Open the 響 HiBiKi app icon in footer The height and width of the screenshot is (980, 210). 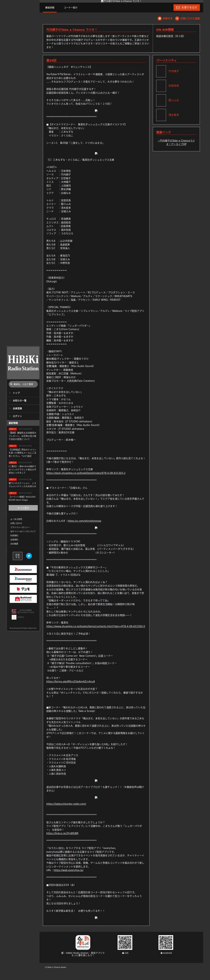(83, 942)
